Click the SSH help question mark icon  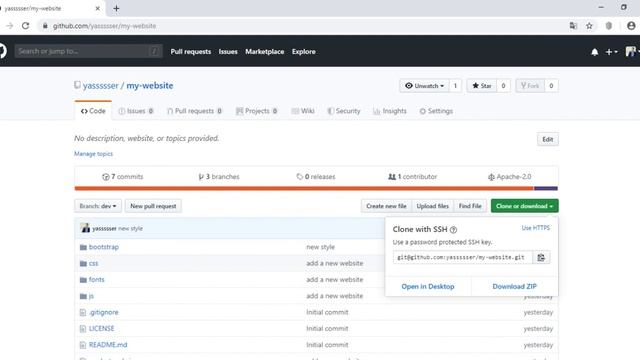coord(453,230)
